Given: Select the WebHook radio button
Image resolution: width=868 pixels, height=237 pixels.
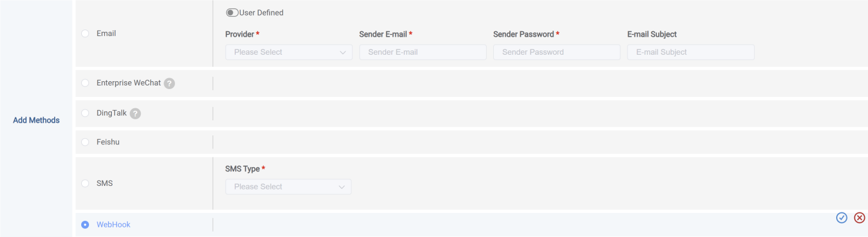Looking at the screenshot, I should coord(85,225).
